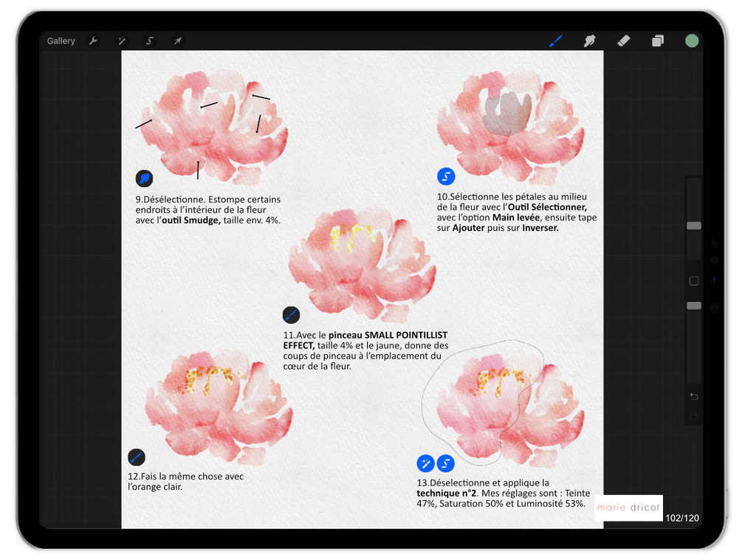Click the step 12 peony with orange center
The width and height of the screenshot is (742, 560).
pyautogui.click(x=219, y=407)
